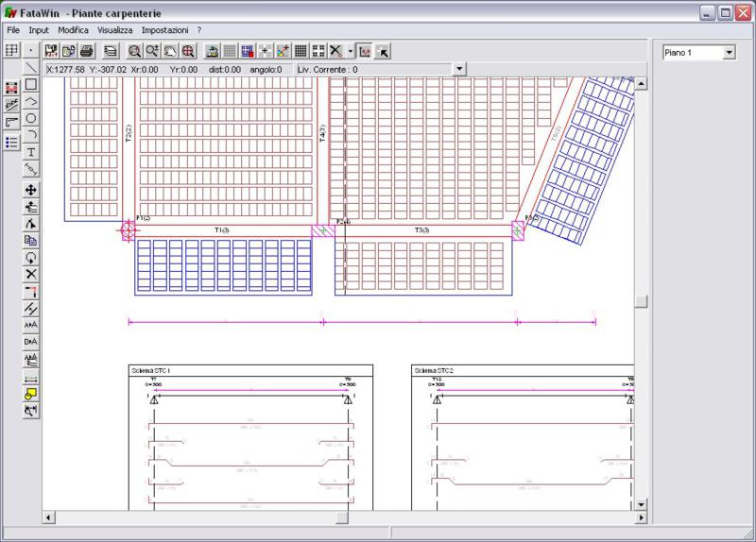The width and height of the screenshot is (756, 542).
Task: Choose the move arrows tool
Action: pos(31,190)
